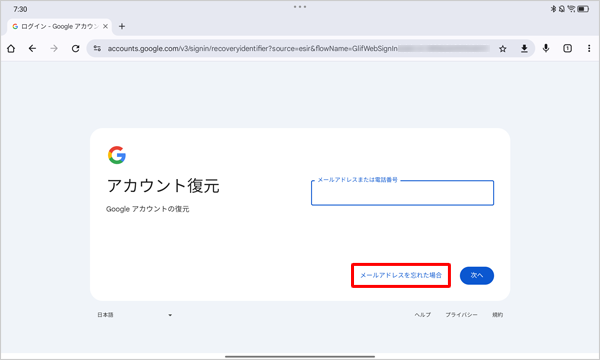Tap the Wi-Fi icon in status bar
This screenshot has height=360, width=600.
[x=571, y=9]
